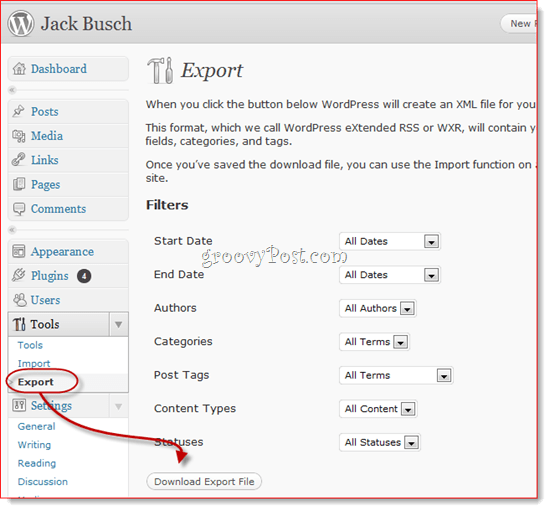This screenshot has width=550, height=511.
Task: Click the Settings menu header
Action: [x=59, y=406]
